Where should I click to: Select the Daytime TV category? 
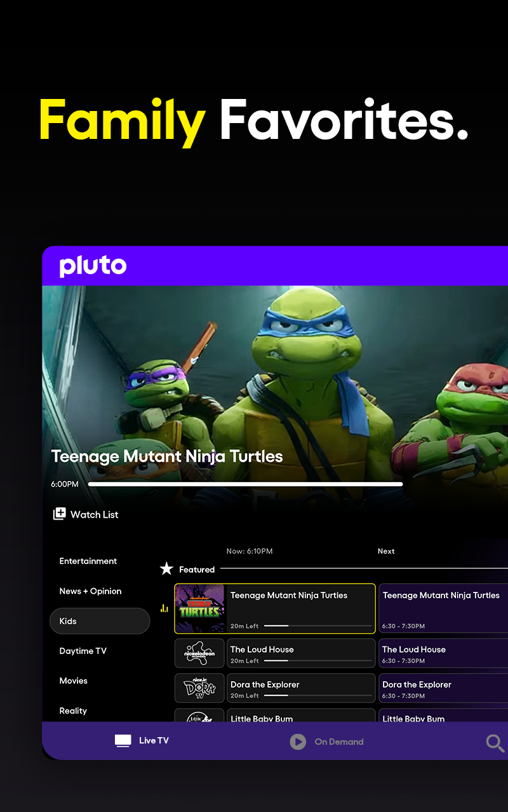tap(83, 651)
